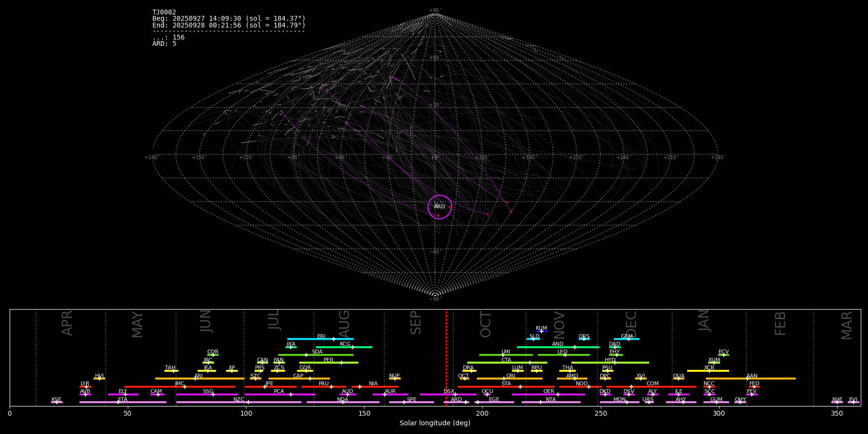
Task: Click the COR shower label
Action: pyautogui.click(x=213, y=352)
